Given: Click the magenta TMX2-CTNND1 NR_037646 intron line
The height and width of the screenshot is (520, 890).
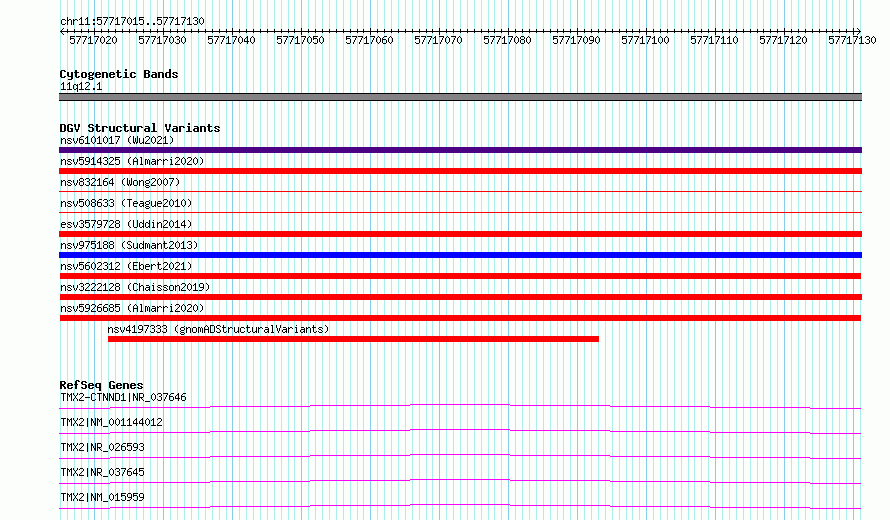Looking at the screenshot, I should click(x=460, y=406).
